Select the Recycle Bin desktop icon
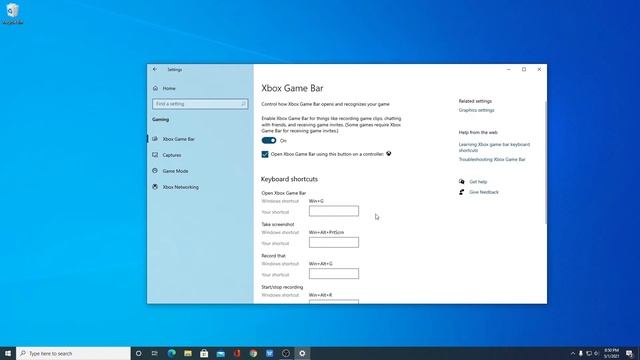This screenshot has width=640, height=360. tap(13, 13)
